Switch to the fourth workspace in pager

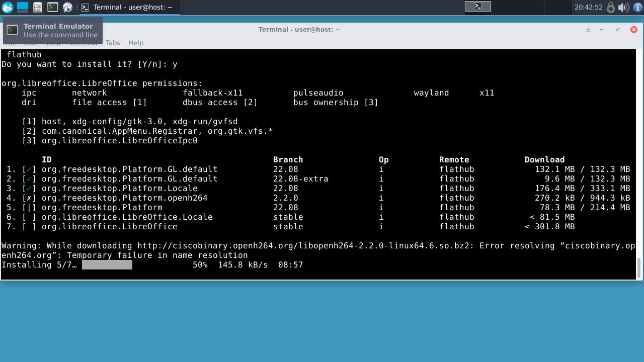[557, 7]
